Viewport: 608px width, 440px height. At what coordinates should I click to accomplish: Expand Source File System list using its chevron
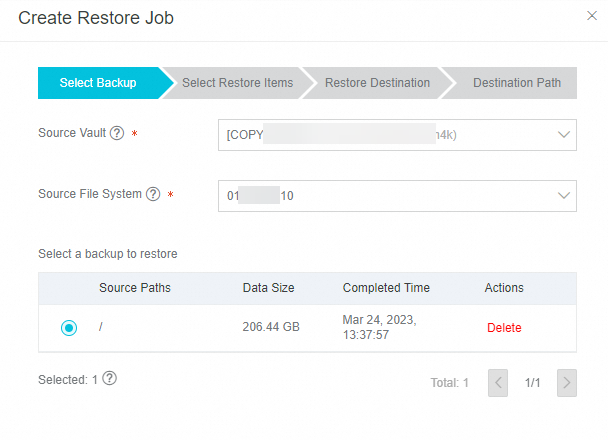[563, 196]
